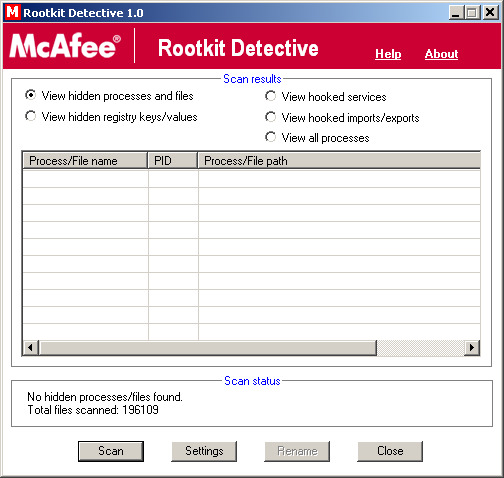504x478 pixels.
Task: Minimize the Rootkit Detective window
Action: [456, 13]
